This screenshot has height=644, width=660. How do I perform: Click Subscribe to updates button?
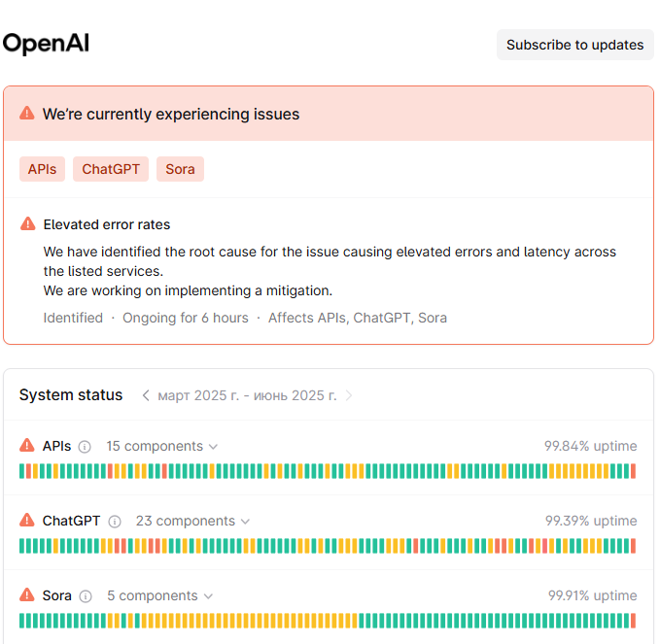pyautogui.click(x=575, y=45)
